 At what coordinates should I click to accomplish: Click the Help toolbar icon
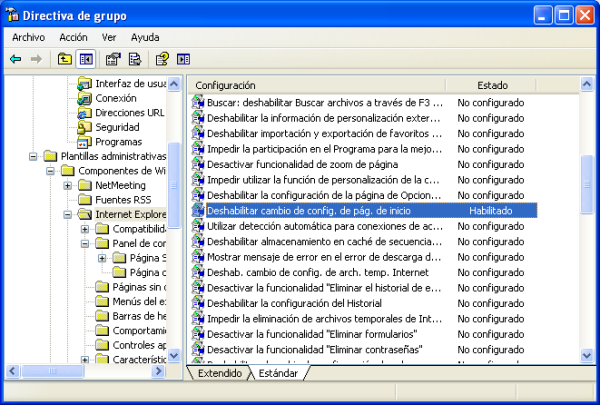pyautogui.click(x=161, y=59)
